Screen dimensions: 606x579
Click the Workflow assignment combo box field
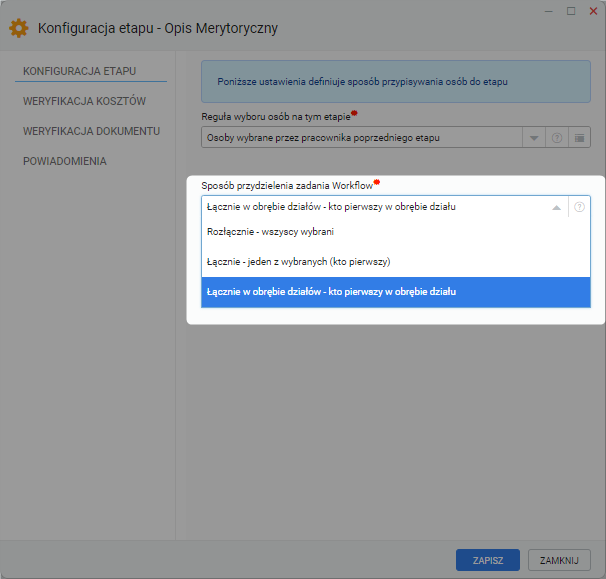tap(385, 207)
